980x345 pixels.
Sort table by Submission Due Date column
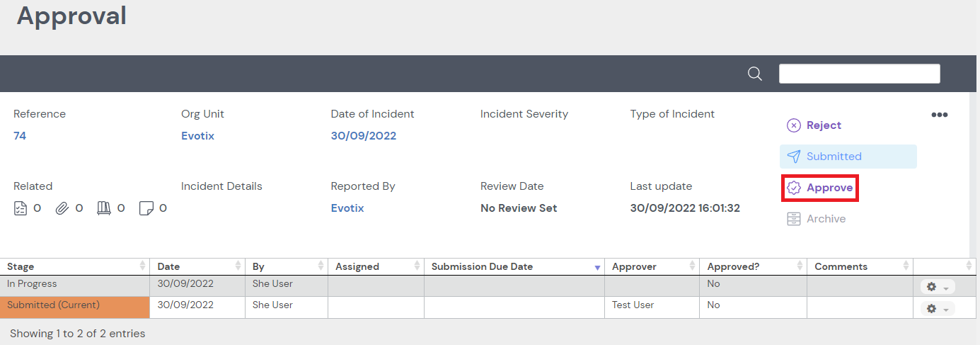click(514, 267)
